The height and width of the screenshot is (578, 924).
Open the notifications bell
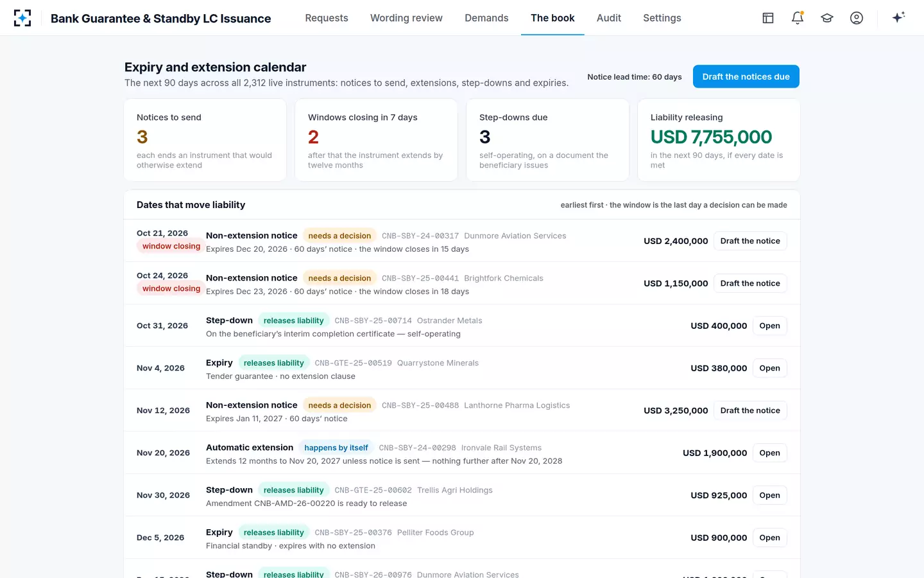[798, 18]
